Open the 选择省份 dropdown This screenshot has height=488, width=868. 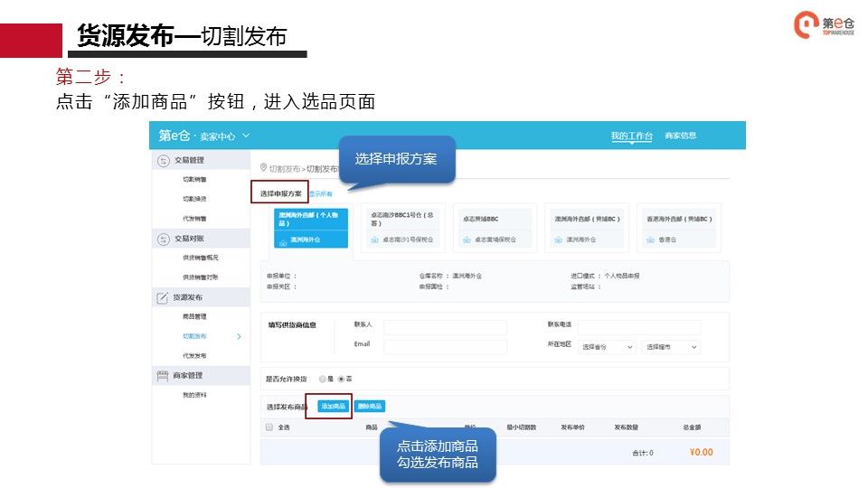(607, 347)
